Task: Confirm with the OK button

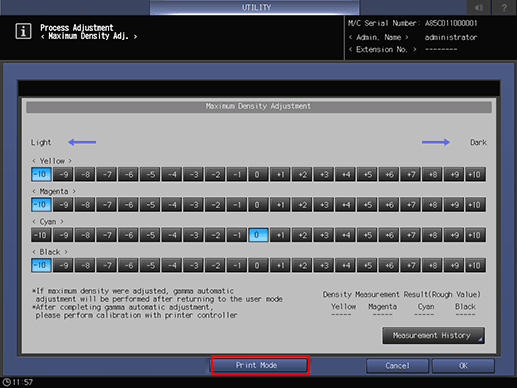Action: (463, 366)
